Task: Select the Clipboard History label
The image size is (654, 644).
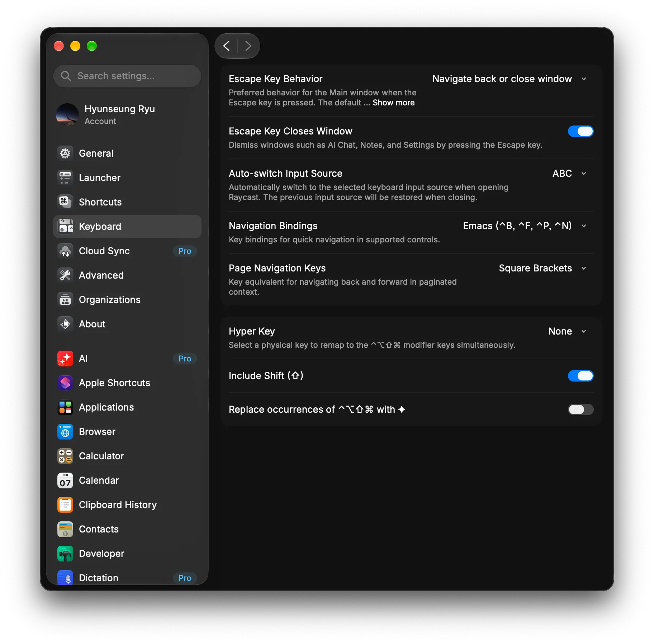Action: pyautogui.click(x=118, y=505)
